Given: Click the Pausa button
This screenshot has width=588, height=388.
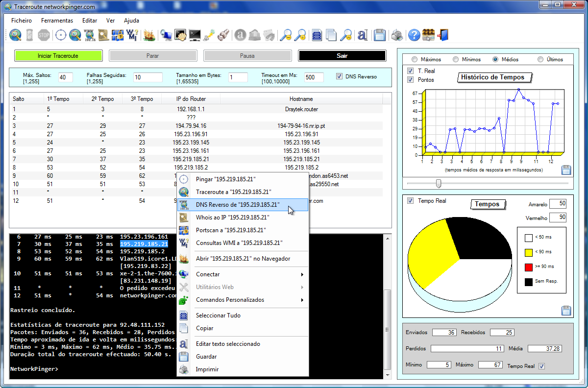Looking at the screenshot, I should tap(247, 56).
